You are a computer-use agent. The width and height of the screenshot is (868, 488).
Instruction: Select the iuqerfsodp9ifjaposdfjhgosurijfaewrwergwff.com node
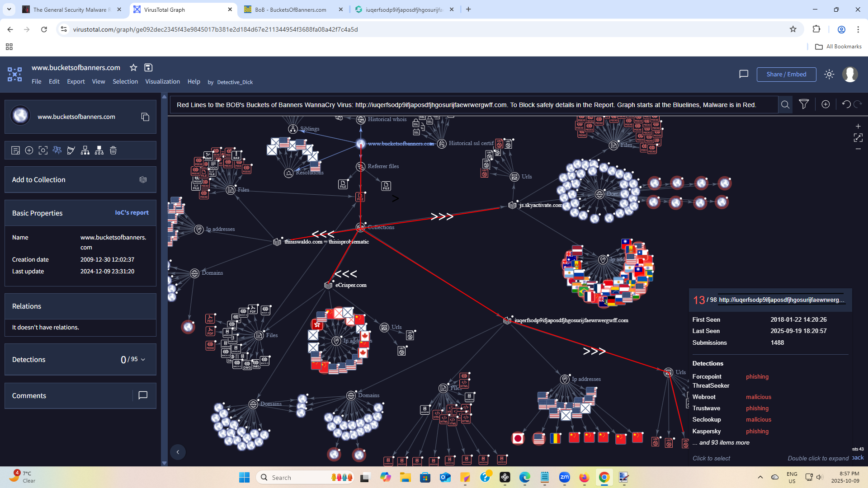[507, 320]
